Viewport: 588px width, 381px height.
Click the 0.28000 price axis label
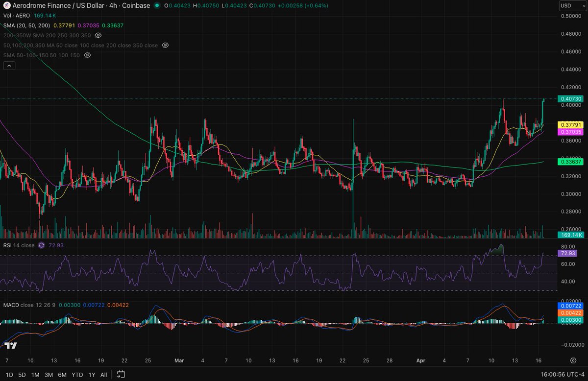pos(571,212)
